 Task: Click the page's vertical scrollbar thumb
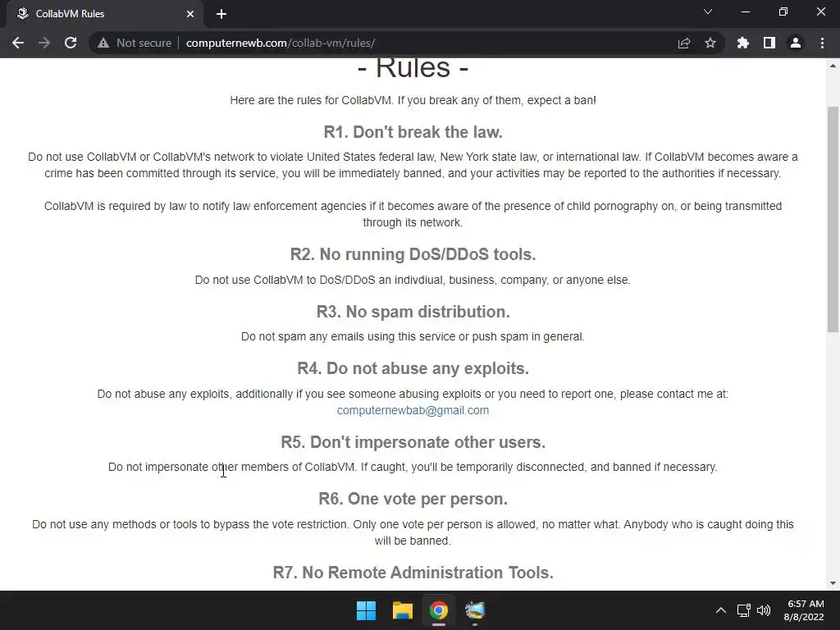point(833,220)
